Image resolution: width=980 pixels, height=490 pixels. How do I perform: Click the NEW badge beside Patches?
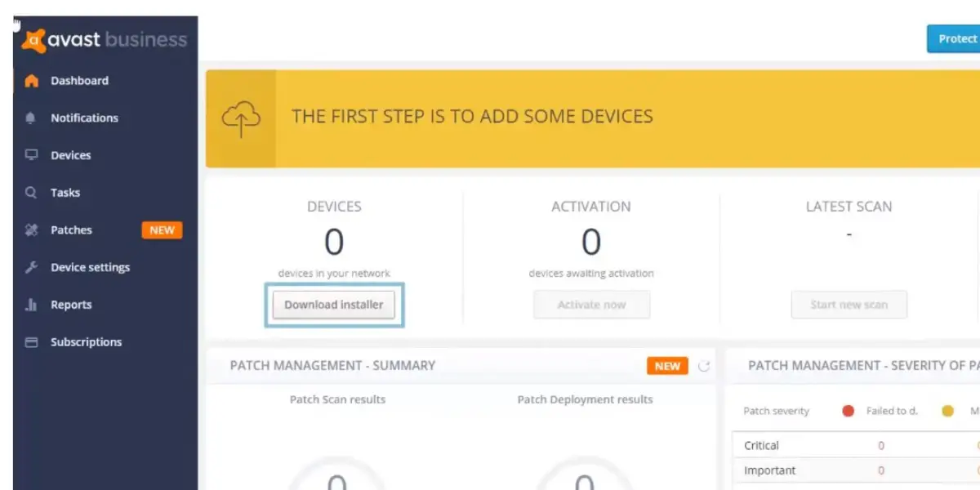pos(162,230)
